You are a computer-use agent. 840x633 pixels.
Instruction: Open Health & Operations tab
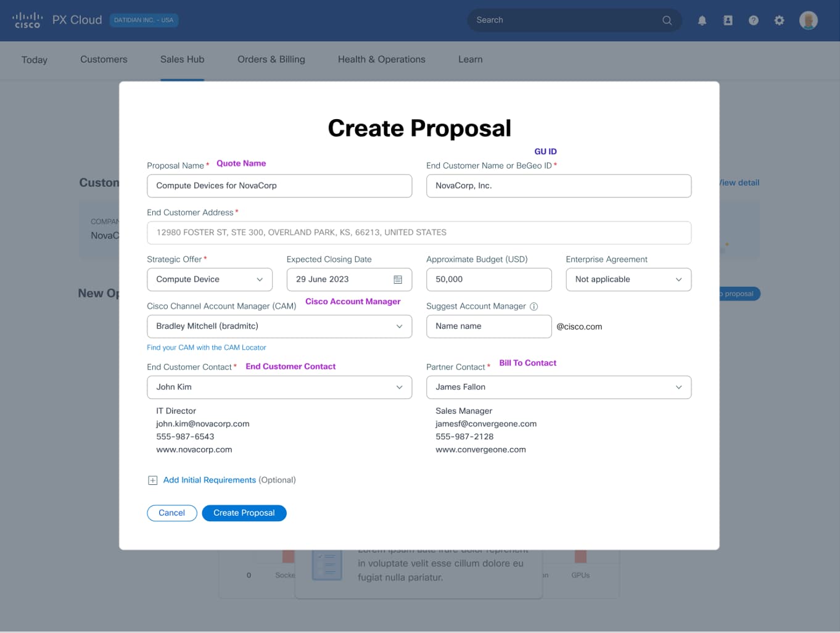tap(382, 59)
